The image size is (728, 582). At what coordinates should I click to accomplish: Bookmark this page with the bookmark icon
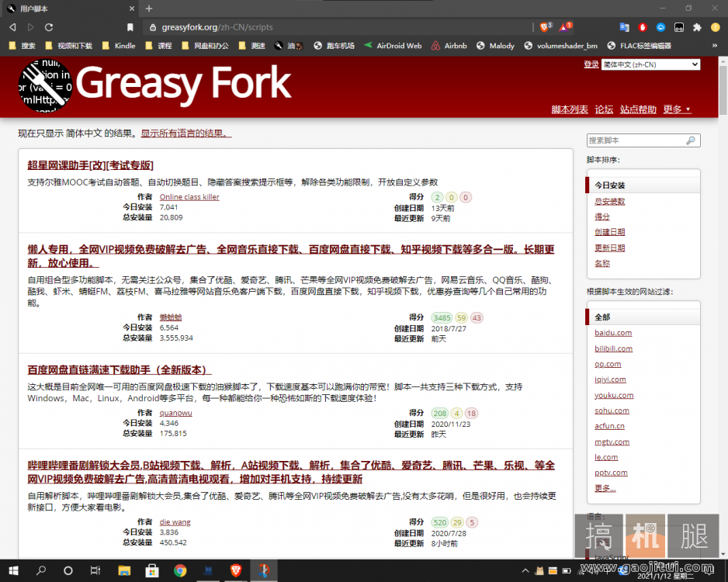[130, 27]
